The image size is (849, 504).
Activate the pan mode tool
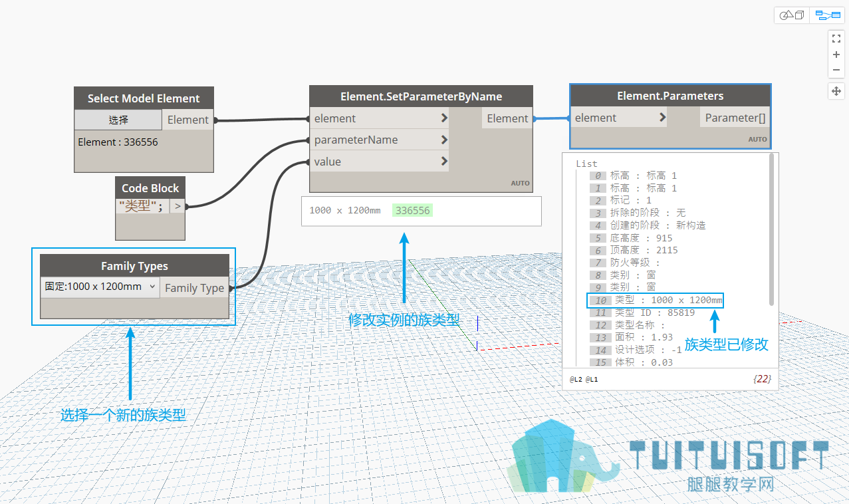[836, 91]
